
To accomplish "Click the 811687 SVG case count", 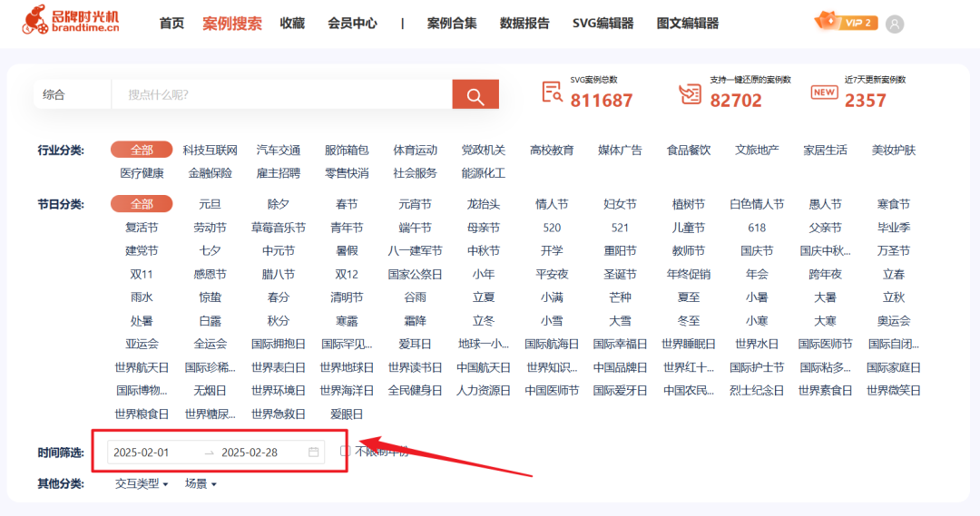I will click(x=602, y=100).
